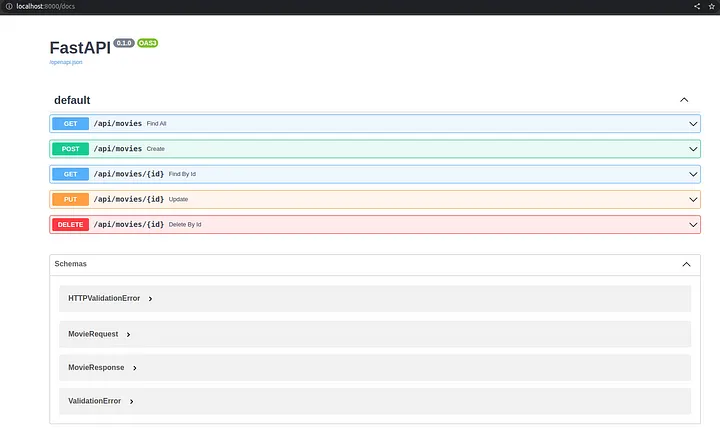The height and width of the screenshot is (435, 720).
Task: Click the HTTPValidationError schema name
Action: (x=104, y=298)
